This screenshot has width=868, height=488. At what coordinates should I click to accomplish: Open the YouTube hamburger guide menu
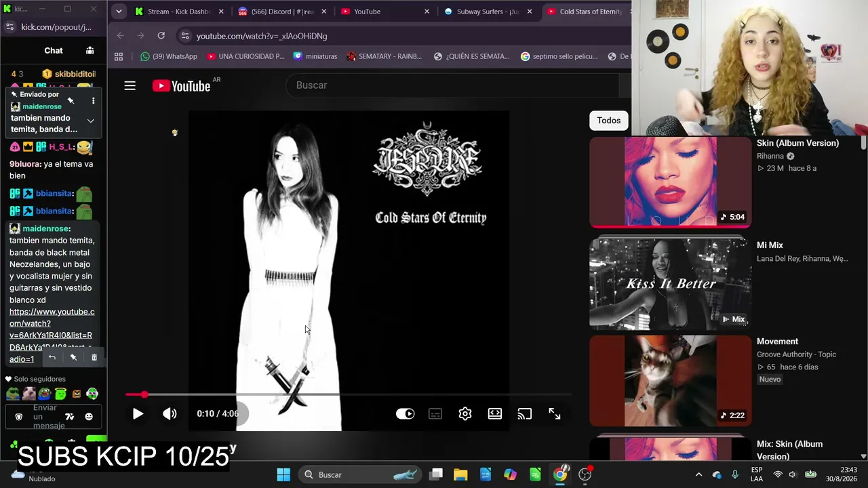[x=130, y=85]
